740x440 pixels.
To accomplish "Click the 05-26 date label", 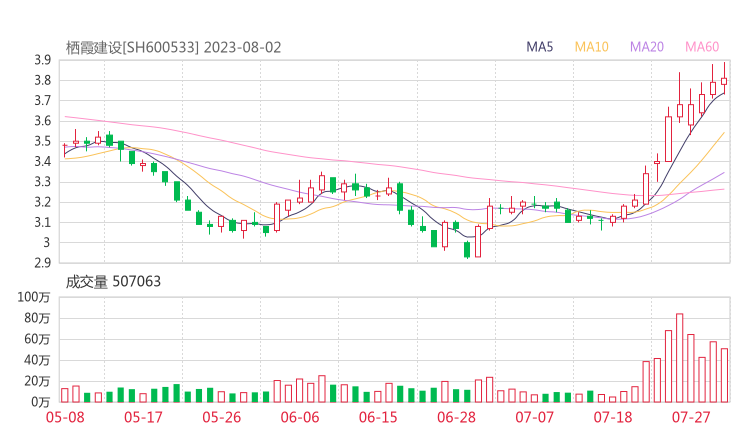I will [x=221, y=417].
